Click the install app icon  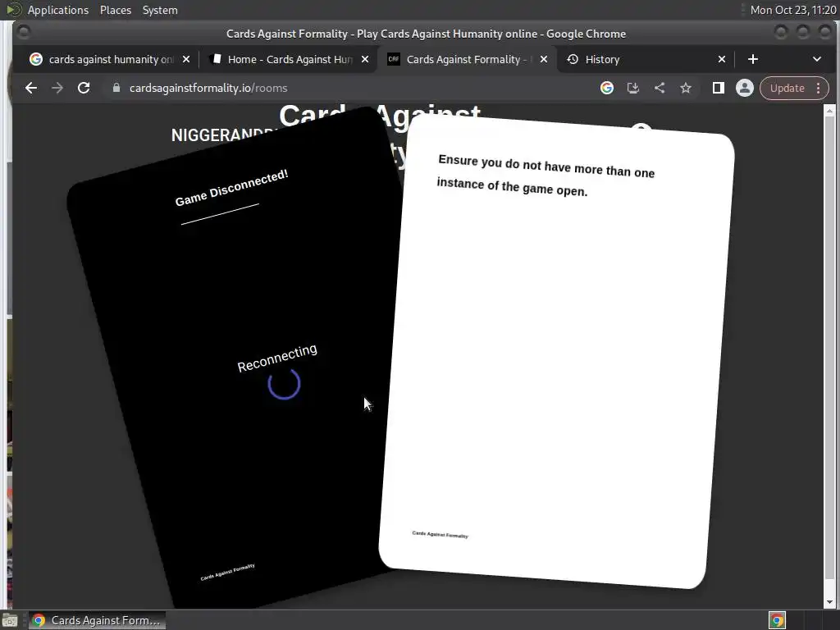633,88
